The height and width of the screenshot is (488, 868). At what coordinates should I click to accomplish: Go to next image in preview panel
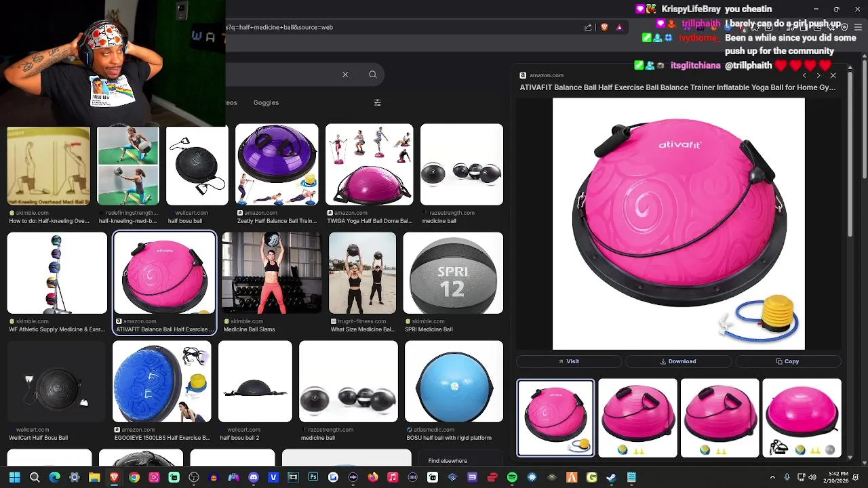pyautogui.click(x=818, y=76)
